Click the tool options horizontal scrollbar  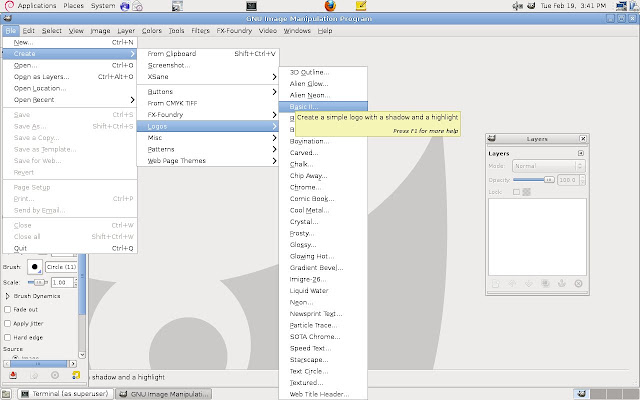pos(40,364)
